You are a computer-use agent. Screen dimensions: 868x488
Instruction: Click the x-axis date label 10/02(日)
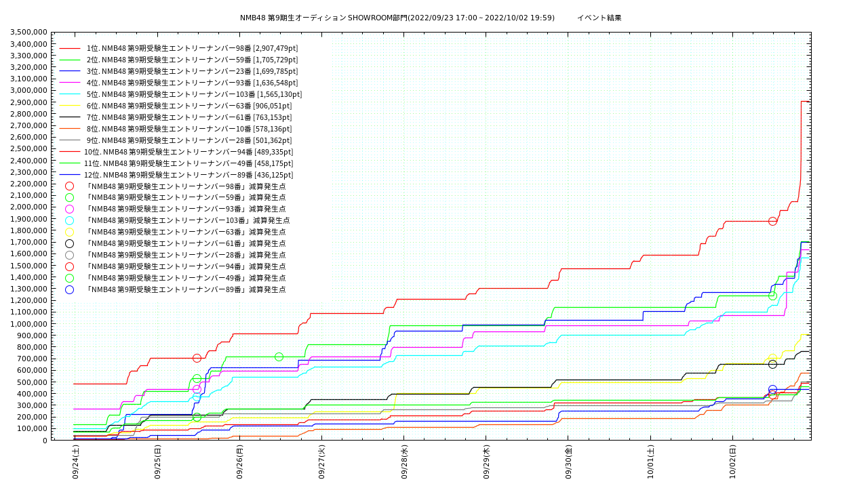click(x=732, y=462)
